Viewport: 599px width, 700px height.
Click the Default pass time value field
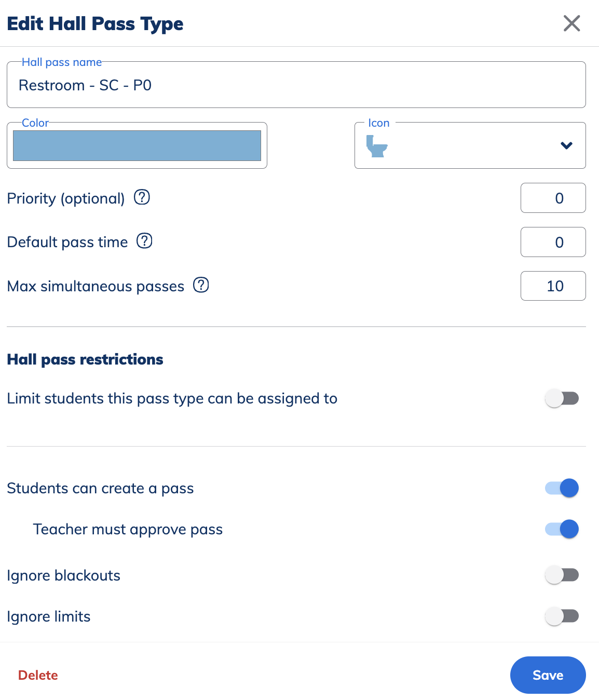pyautogui.click(x=553, y=242)
